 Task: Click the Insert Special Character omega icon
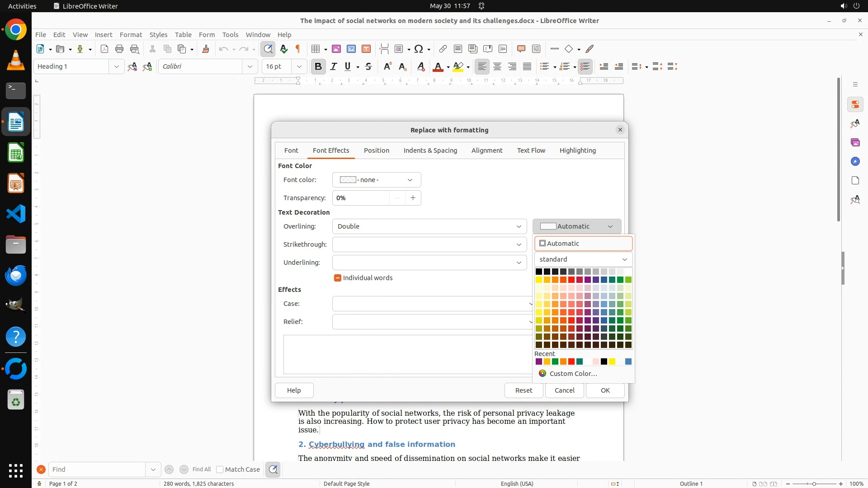(419, 49)
